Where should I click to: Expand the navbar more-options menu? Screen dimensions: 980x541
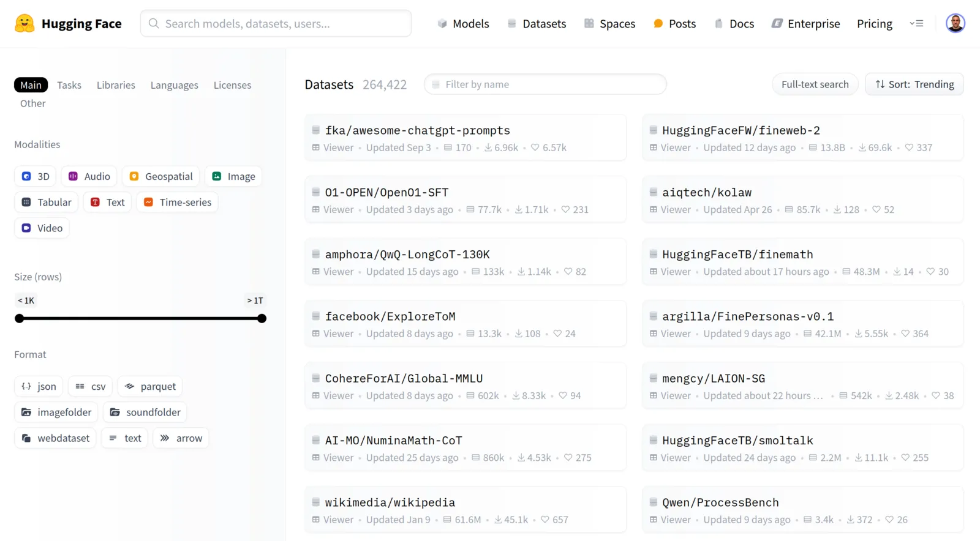[916, 23]
